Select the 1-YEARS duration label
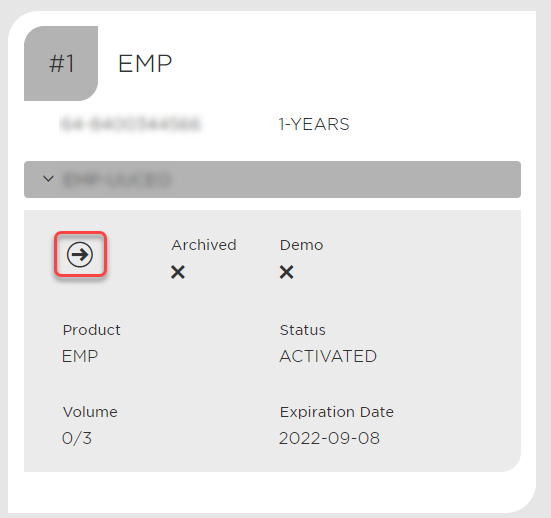The image size is (551, 518). [314, 124]
